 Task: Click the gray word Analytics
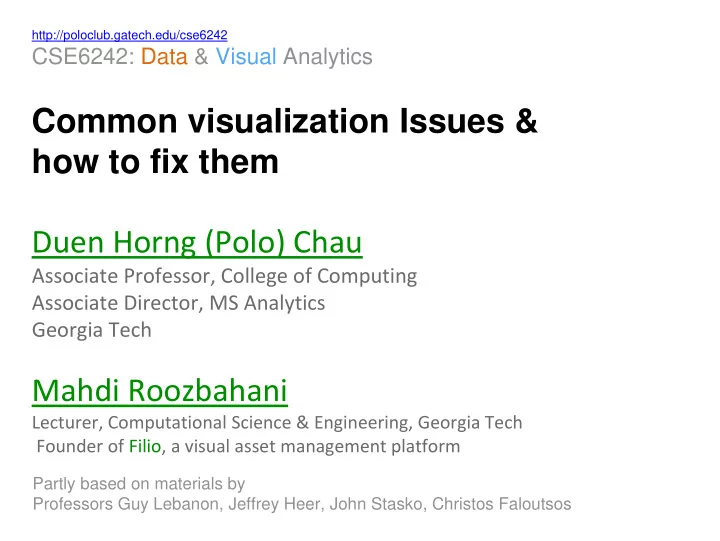328,58
